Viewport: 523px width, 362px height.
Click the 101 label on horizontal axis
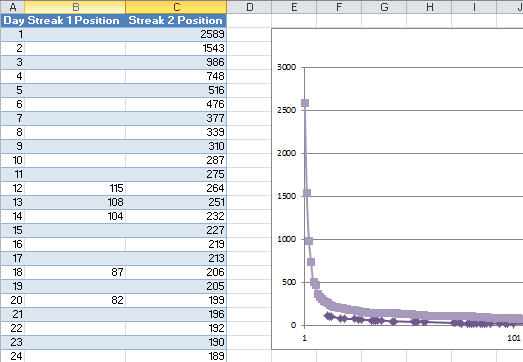pyautogui.click(x=514, y=338)
